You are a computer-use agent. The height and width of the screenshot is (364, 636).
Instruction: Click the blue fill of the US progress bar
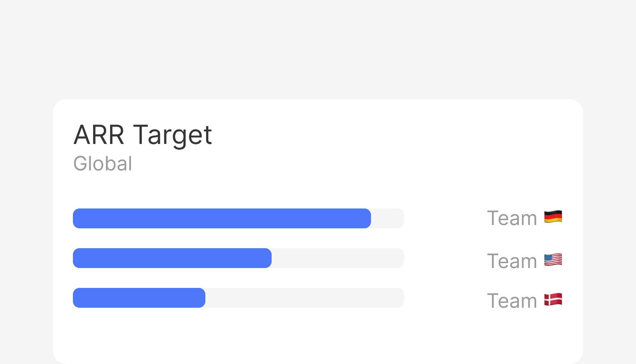coord(172,258)
